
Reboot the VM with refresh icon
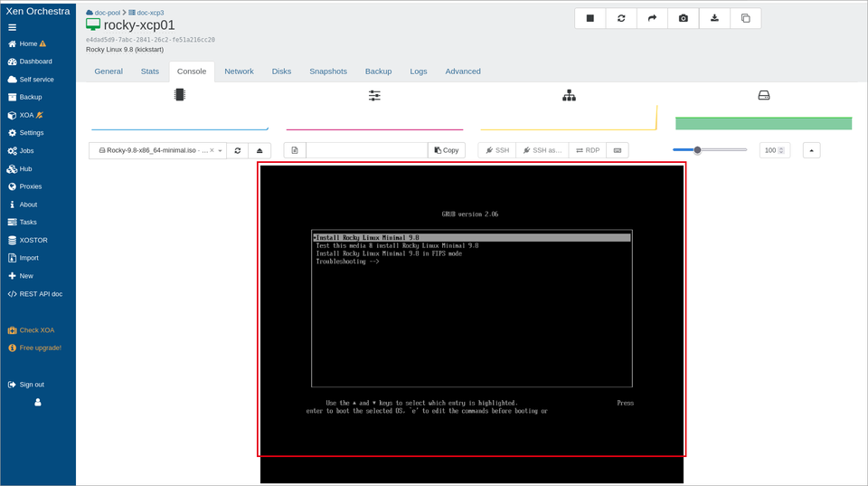(x=621, y=18)
